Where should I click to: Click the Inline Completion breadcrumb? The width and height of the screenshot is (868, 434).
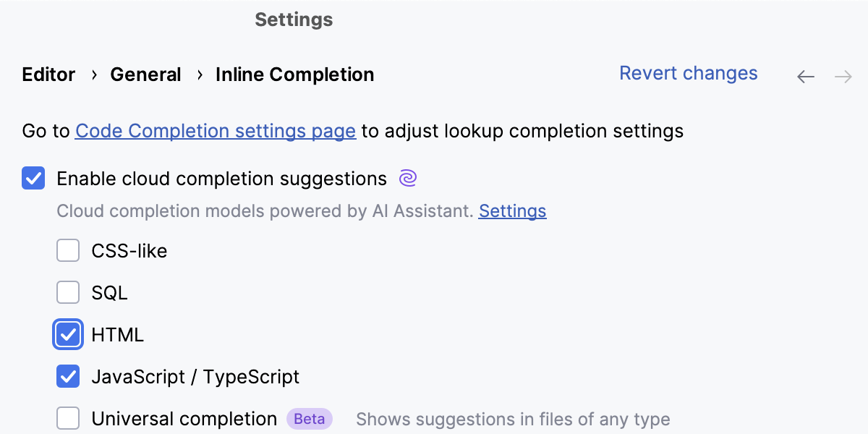pyautogui.click(x=294, y=75)
